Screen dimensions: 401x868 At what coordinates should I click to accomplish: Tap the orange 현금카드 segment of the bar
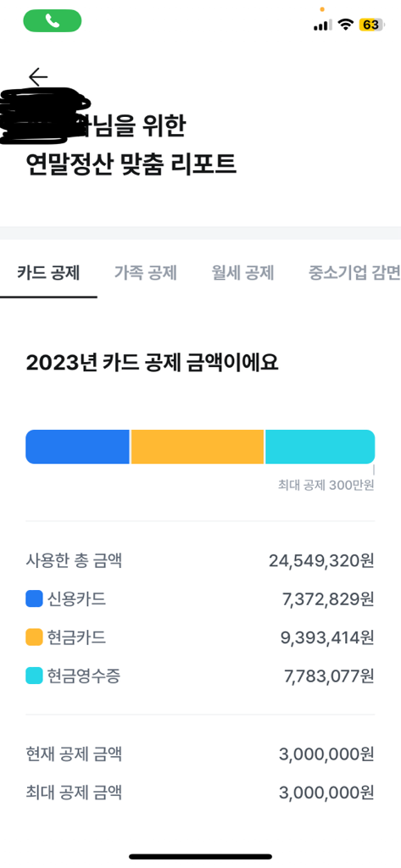(198, 447)
